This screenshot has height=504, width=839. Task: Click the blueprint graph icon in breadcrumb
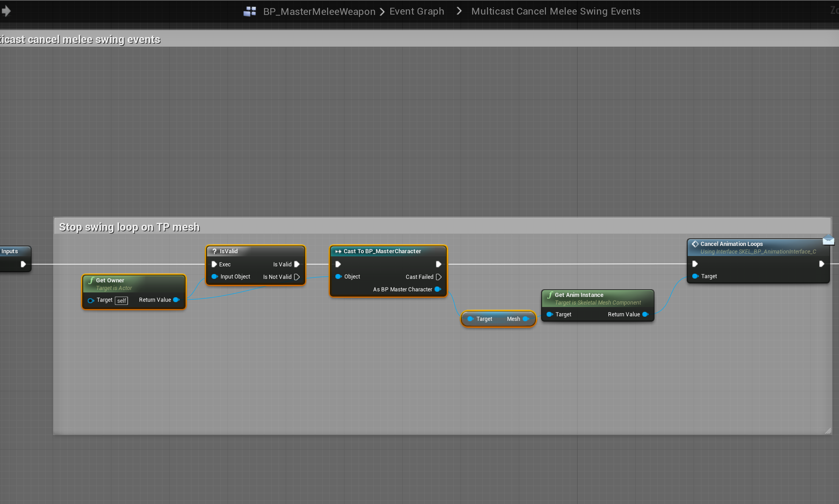250,11
